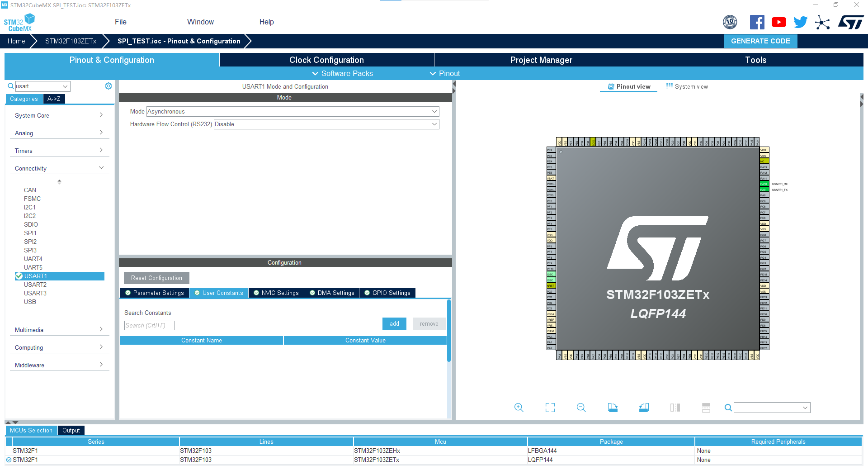
Task: Zoom out of the pinout view
Action: pos(581,408)
